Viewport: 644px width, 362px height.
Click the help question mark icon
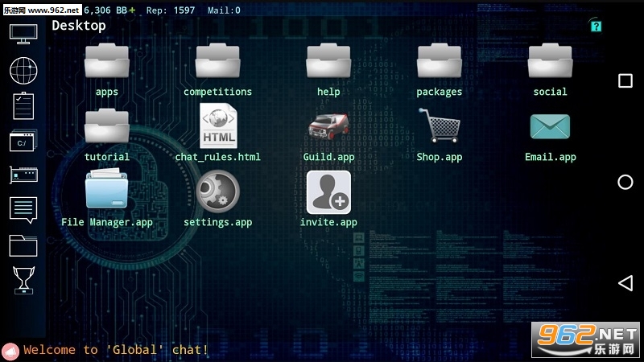pos(596,26)
